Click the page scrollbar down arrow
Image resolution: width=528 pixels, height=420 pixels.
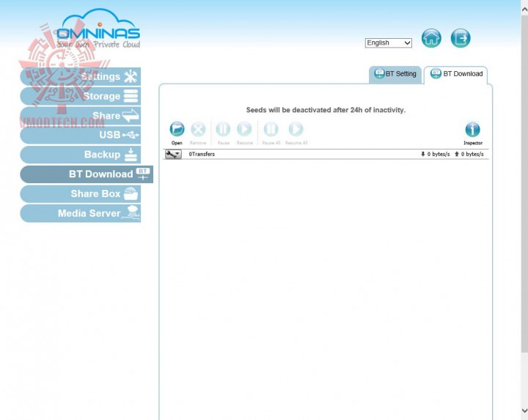tap(524, 410)
